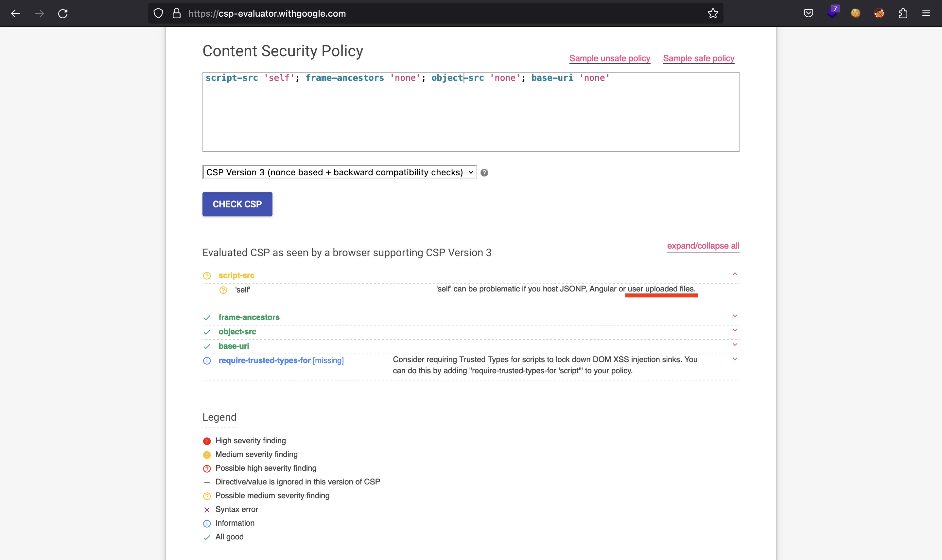Click the All good legend checkmark

coord(207,537)
